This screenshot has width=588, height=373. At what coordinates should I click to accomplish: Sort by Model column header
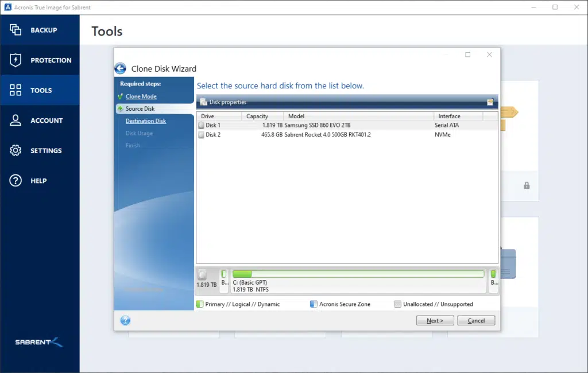tap(358, 116)
